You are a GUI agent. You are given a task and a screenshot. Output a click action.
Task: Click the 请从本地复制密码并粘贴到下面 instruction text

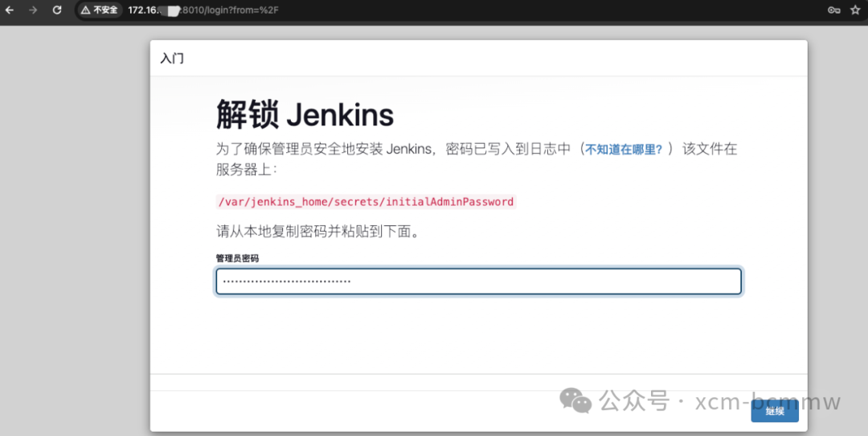click(x=317, y=231)
